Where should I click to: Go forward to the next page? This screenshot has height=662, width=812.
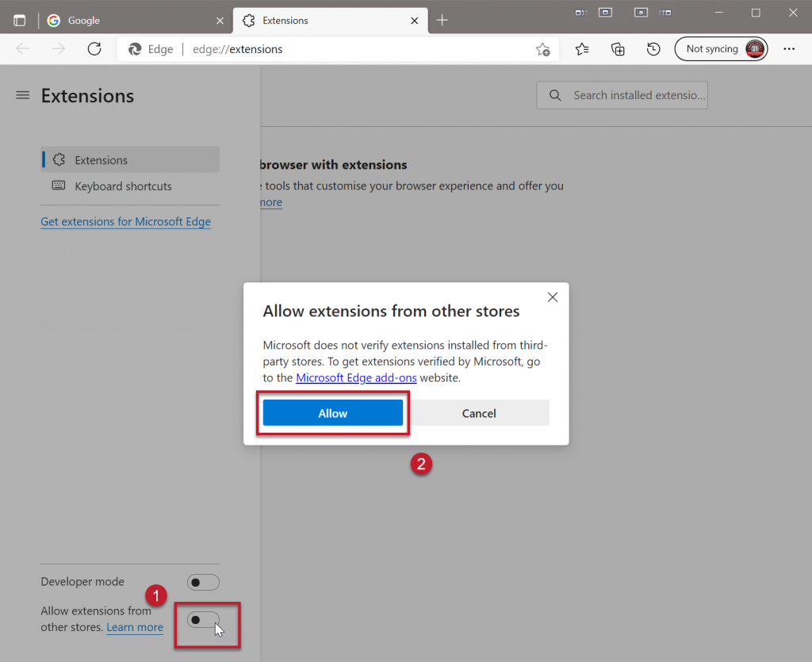59,49
